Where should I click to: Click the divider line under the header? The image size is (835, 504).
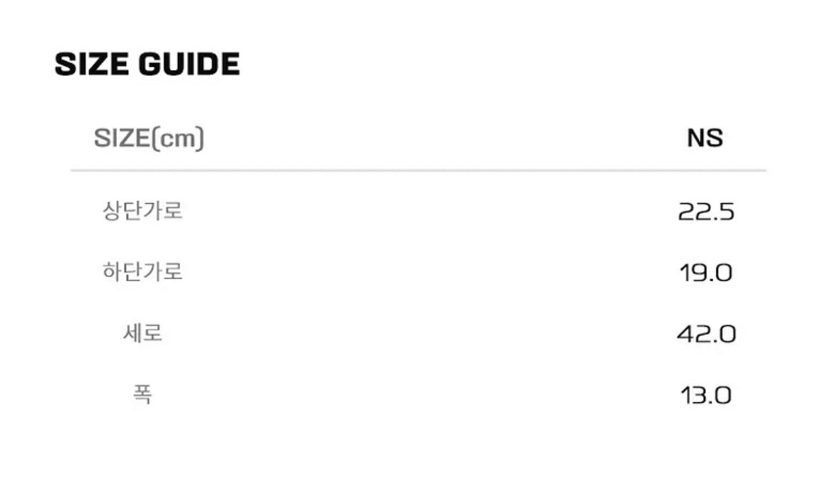pos(418,171)
